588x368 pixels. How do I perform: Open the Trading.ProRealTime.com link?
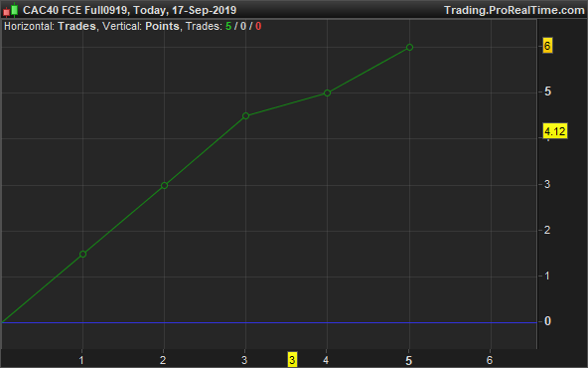click(514, 10)
